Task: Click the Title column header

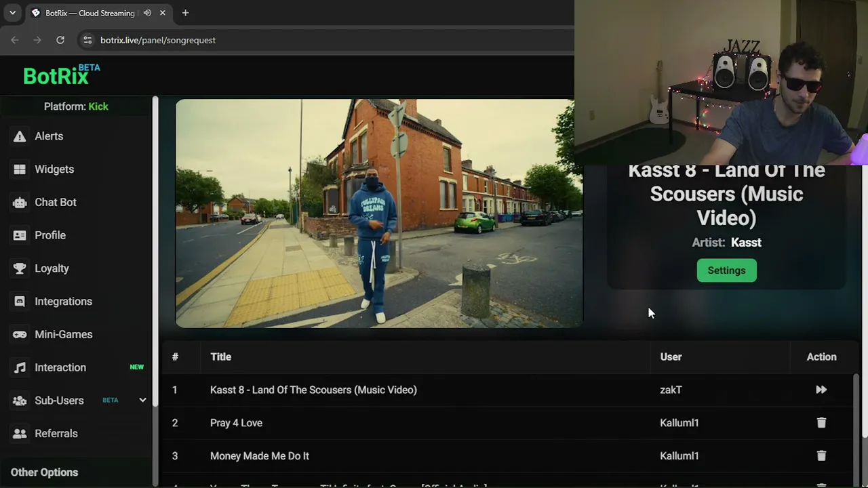Action: 220,357
